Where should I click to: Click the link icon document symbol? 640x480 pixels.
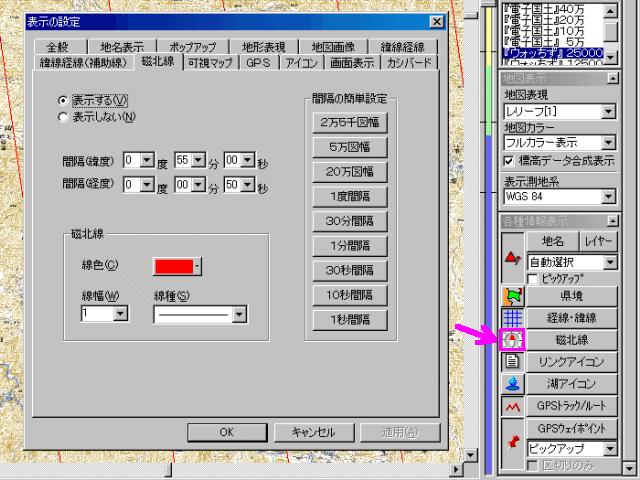[x=513, y=362]
